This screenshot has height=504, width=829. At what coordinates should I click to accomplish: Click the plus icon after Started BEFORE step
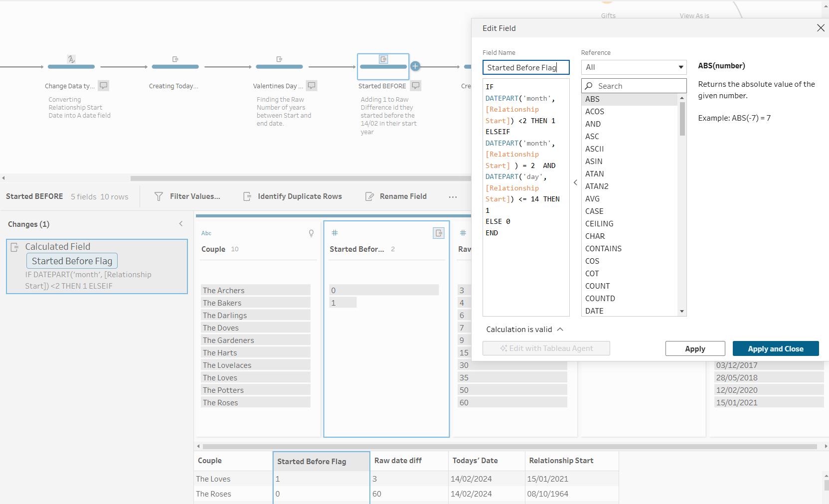point(415,66)
